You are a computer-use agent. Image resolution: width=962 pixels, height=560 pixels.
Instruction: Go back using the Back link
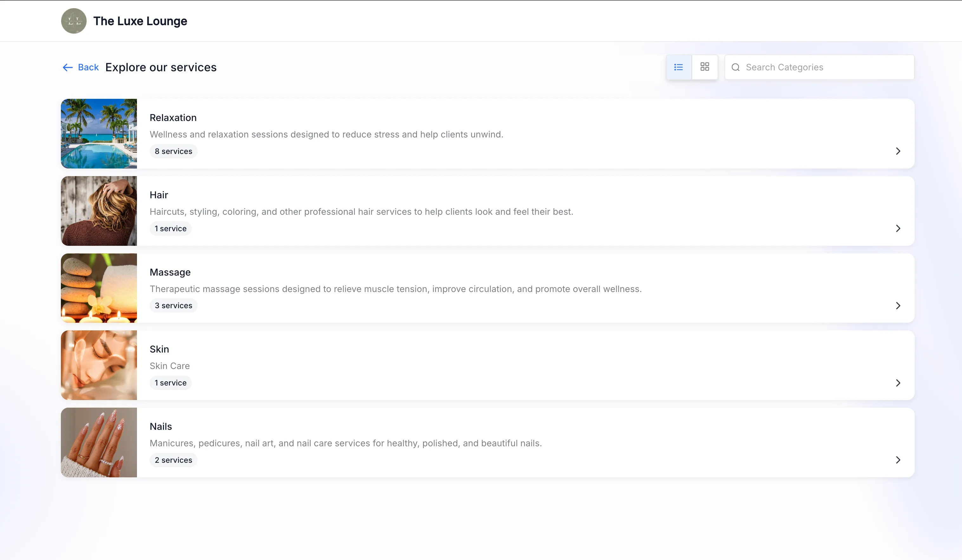click(88, 67)
